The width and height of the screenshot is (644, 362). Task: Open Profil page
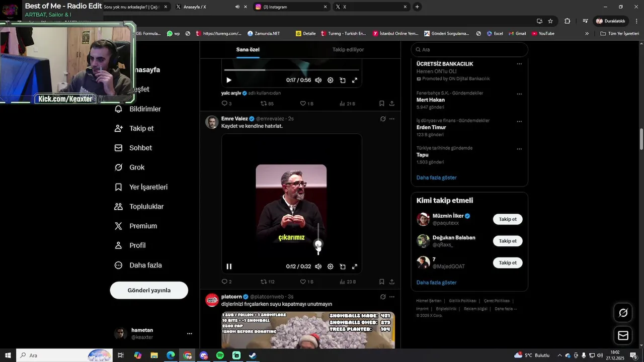(130, 245)
